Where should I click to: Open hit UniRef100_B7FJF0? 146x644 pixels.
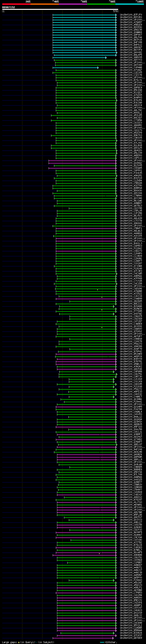131,15
